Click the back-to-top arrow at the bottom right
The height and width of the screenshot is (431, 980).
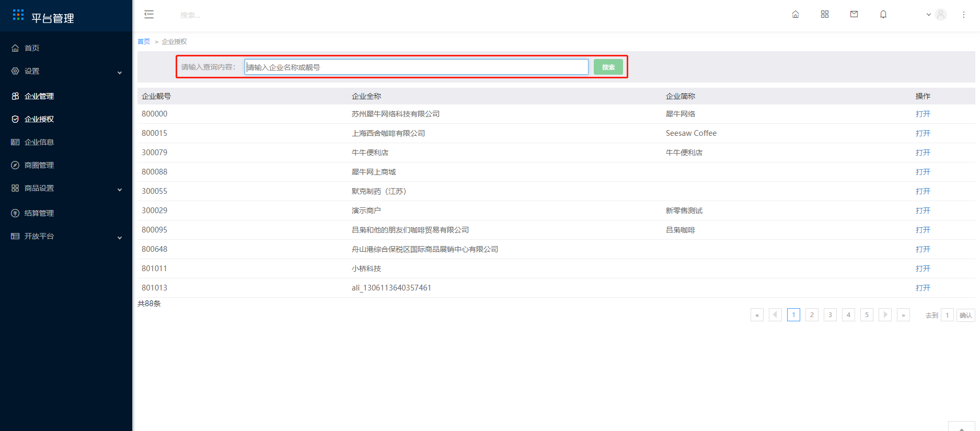pos(962,427)
